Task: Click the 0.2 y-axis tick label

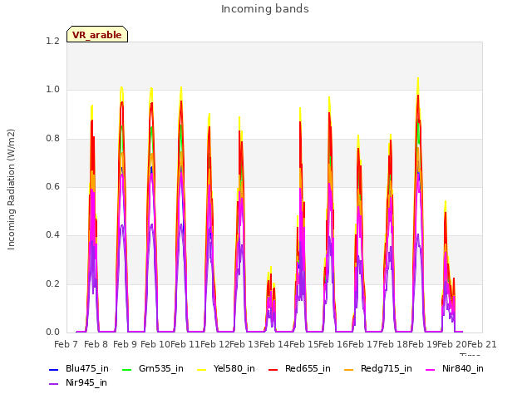Action: click(x=52, y=284)
